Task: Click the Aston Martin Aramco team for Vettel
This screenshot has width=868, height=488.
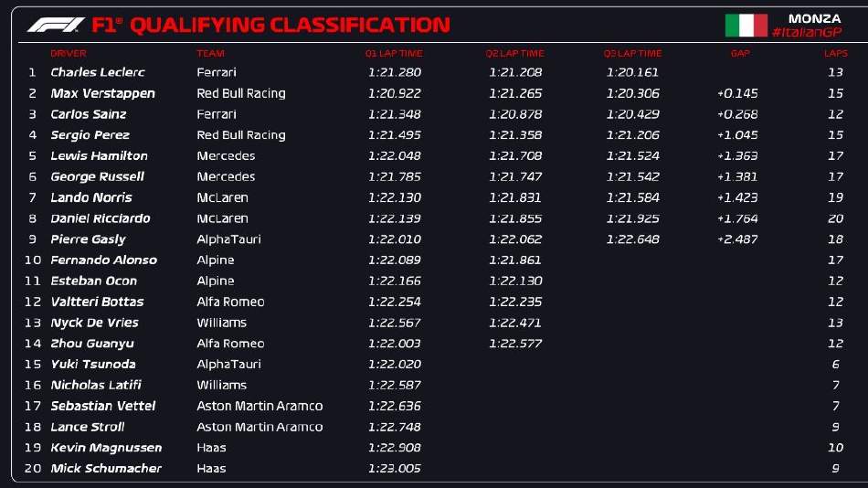Action: click(259, 406)
